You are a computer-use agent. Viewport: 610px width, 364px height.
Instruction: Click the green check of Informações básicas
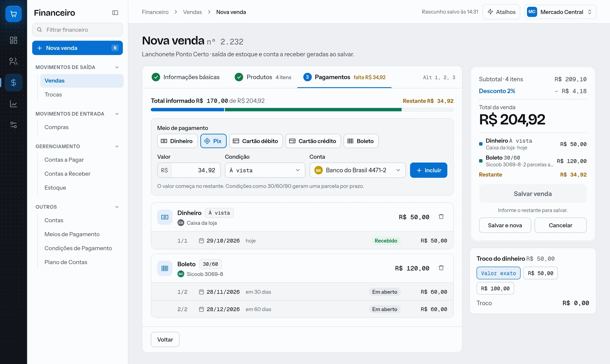coord(156,77)
